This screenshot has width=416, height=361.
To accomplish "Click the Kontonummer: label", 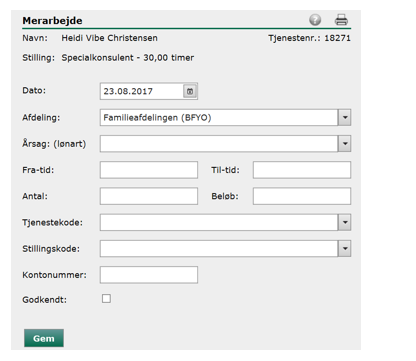I will pyautogui.click(x=54, y=275).
